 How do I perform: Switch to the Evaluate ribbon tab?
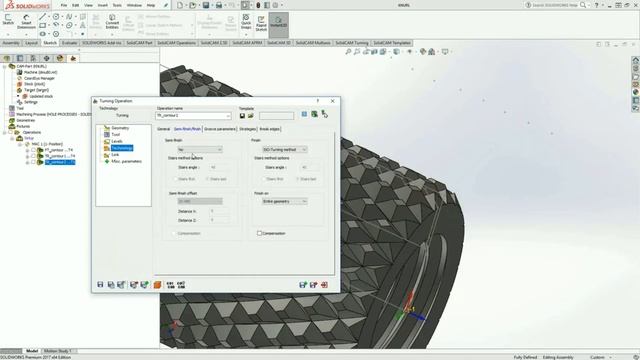click(x=69, y=43)
